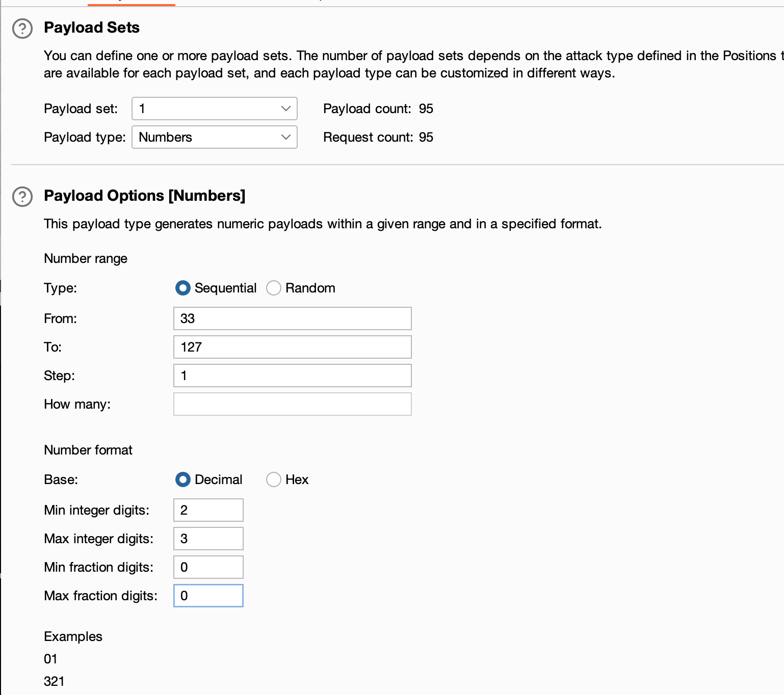The width and height of the screenshot is (784, 695).
Task: Select the 'Examples' label
Action: [73, 636]
